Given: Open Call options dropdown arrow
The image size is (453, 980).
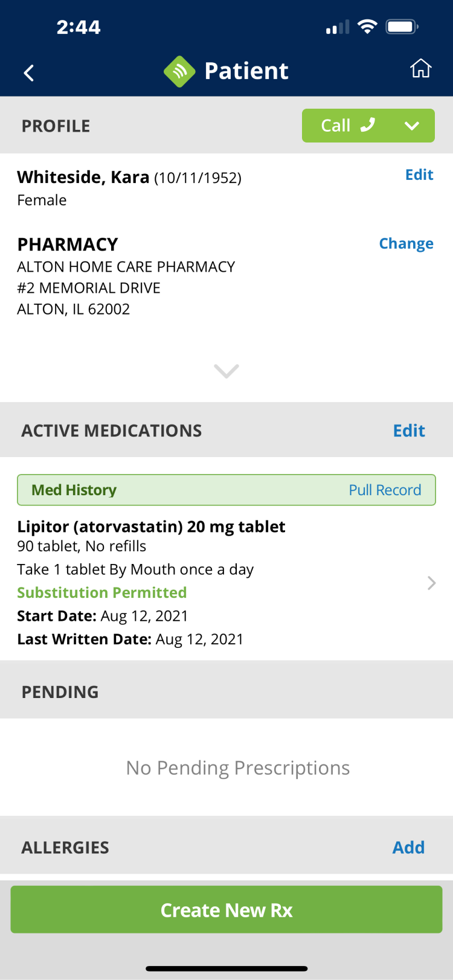Looking at the screenshot, I should point(412,126).
